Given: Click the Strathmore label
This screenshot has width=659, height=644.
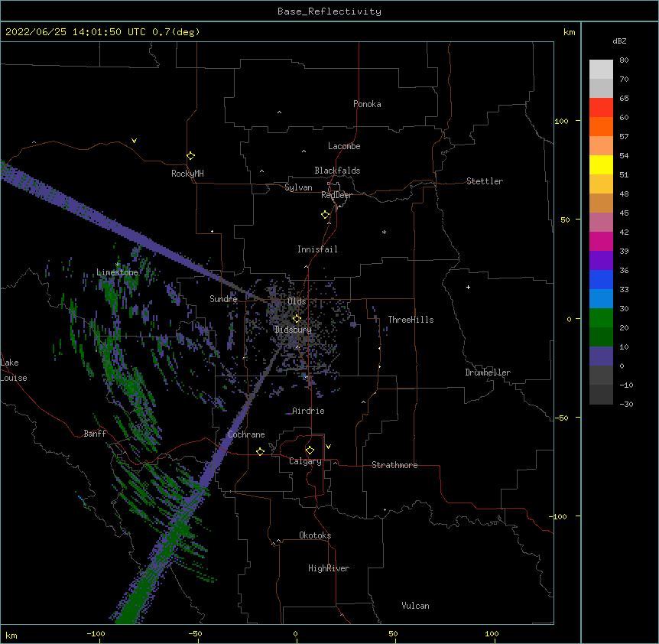Looking at the screenshot, I should pos(394,465).
